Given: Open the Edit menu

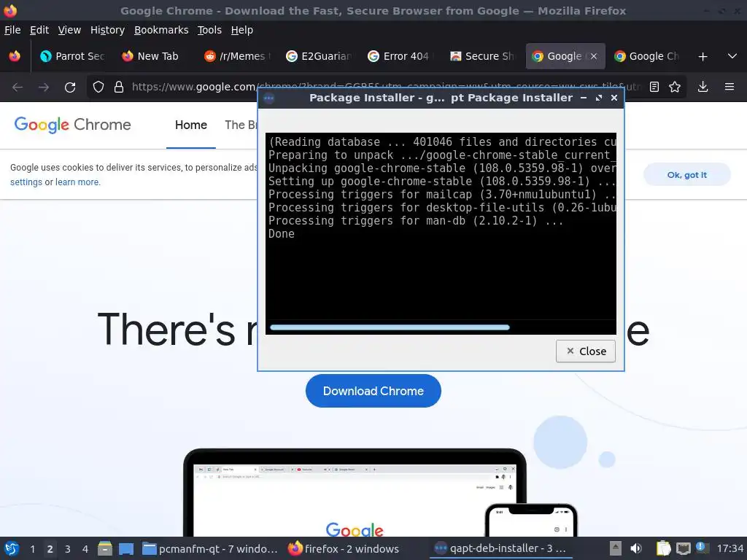Looking at the screenshot, I should click(x=39, y=30).
